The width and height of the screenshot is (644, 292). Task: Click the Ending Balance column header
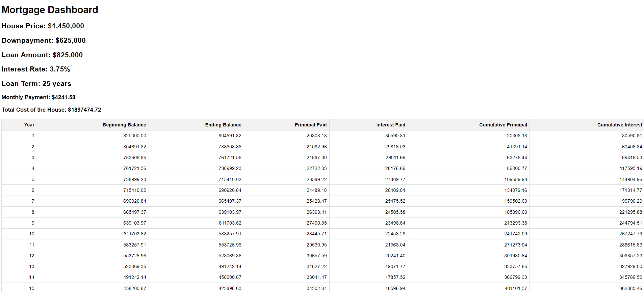coord(223,125)
